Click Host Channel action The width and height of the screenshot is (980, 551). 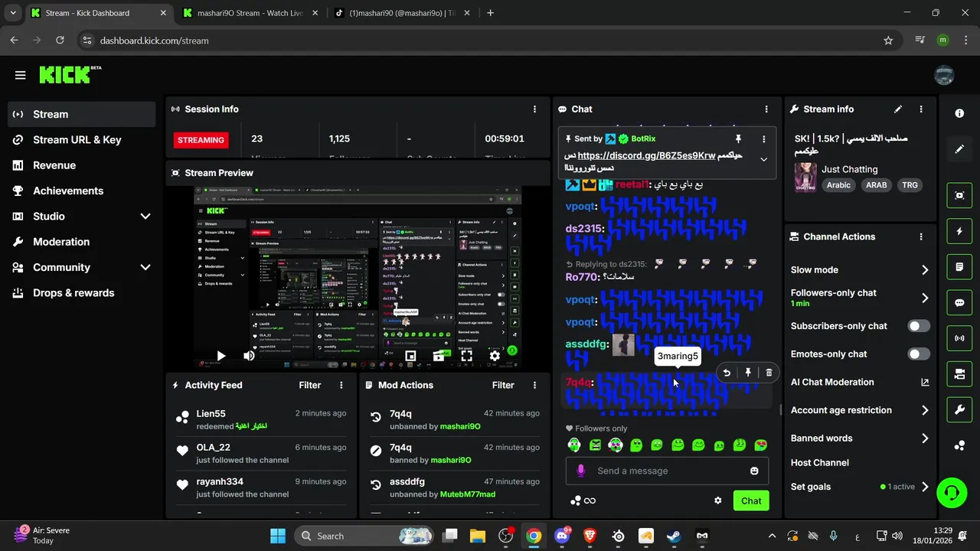pos(820,463)
